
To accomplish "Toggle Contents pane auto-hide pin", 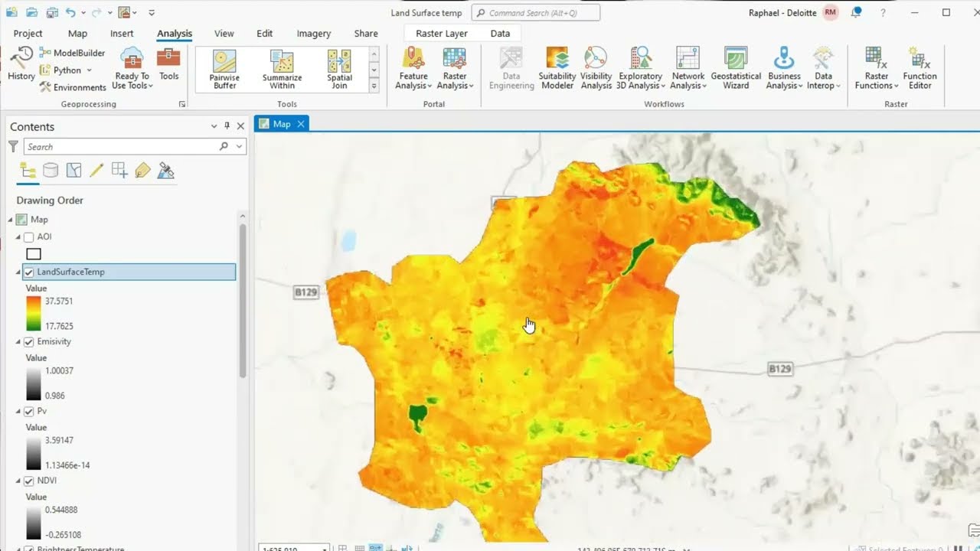I will pyautogui.click(x=227, y=126).
